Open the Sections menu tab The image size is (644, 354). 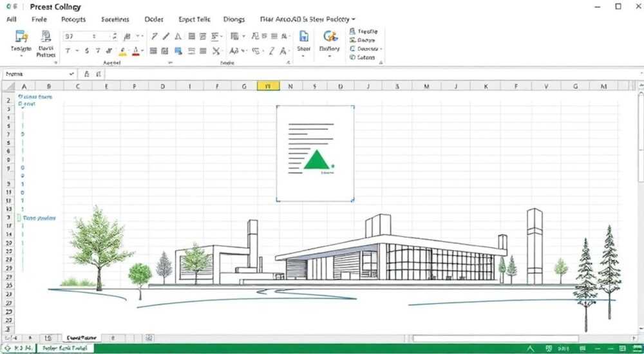point(115,19)
